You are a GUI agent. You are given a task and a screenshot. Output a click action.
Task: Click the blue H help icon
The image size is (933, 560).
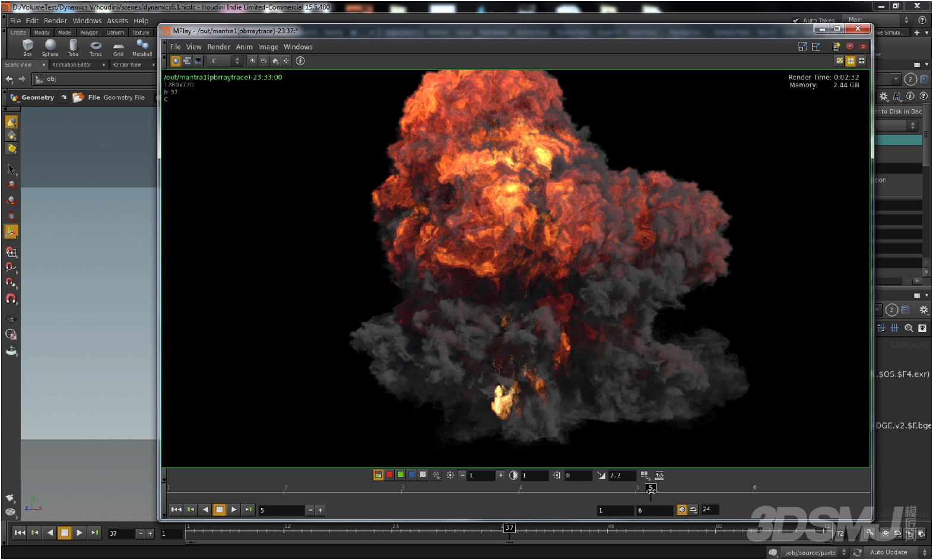pyautogui.click(x=897, y=96)
